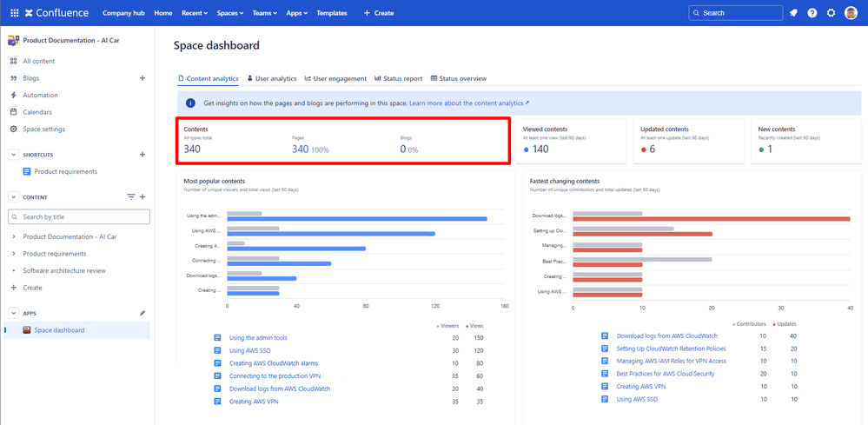This screenshot has width=868, height=425.
Task: Open Managing AWS IAM Roles for VPN Access
Action: [672, 361]
